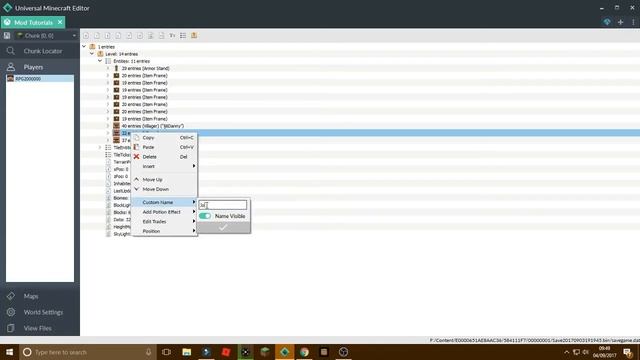Open the three-dot options menu
The image size is (640, 360).
point(633,22)
